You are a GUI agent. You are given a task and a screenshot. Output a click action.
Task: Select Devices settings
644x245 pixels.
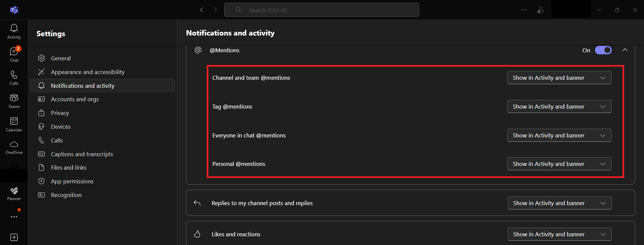102,126
